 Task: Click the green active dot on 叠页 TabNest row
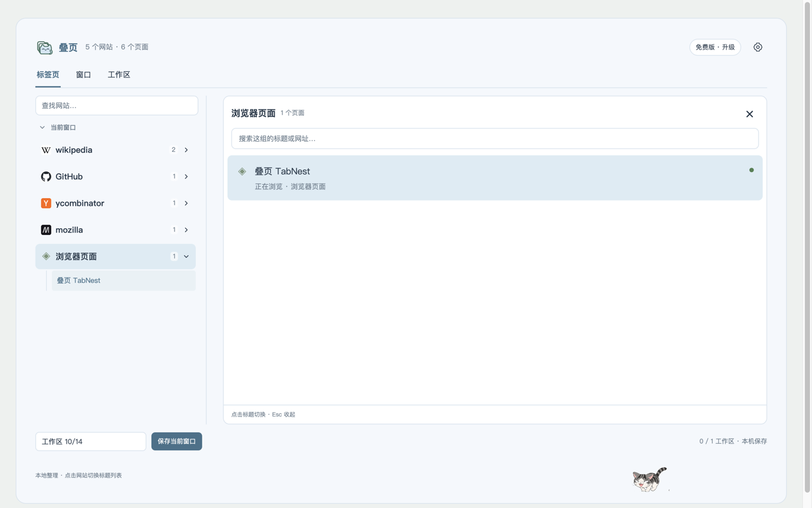pos(751,170)
